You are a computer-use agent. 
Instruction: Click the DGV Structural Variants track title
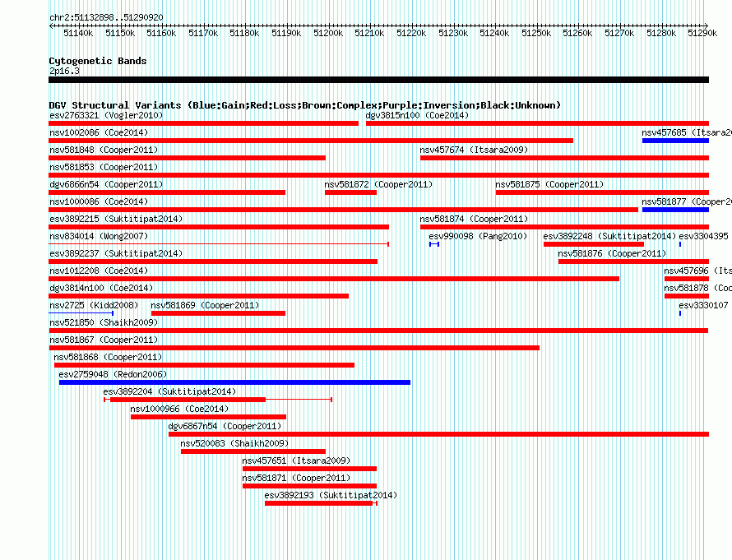click(305, 105)
